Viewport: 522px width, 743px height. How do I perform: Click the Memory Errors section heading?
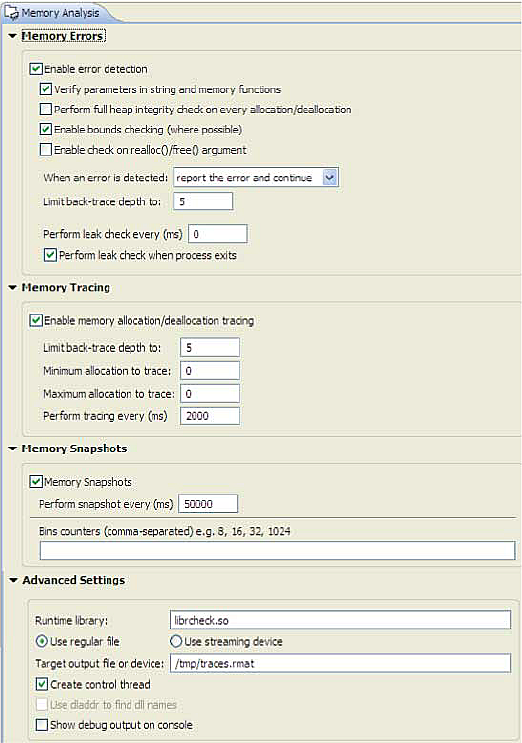pyautogui.click(x=63, y=36)
